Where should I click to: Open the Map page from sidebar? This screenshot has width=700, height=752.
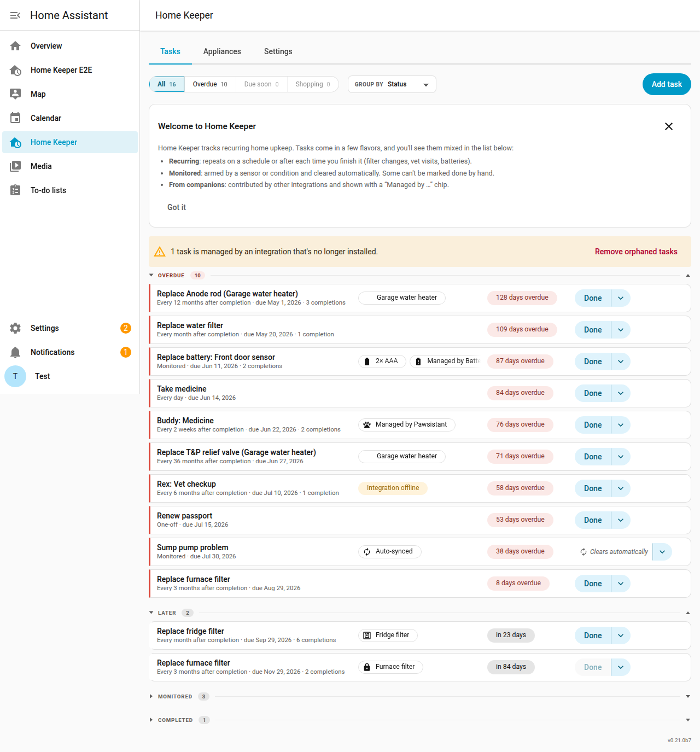(x=70, y=94)
